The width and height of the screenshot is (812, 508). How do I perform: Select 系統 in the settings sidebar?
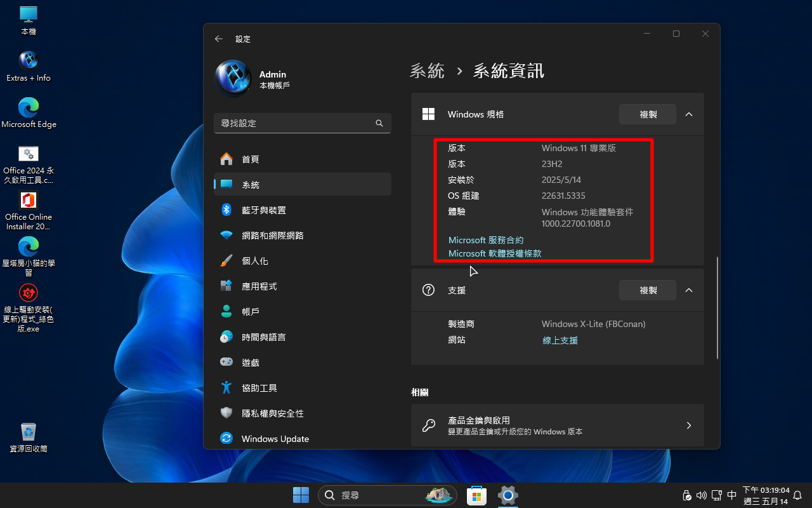303,185
